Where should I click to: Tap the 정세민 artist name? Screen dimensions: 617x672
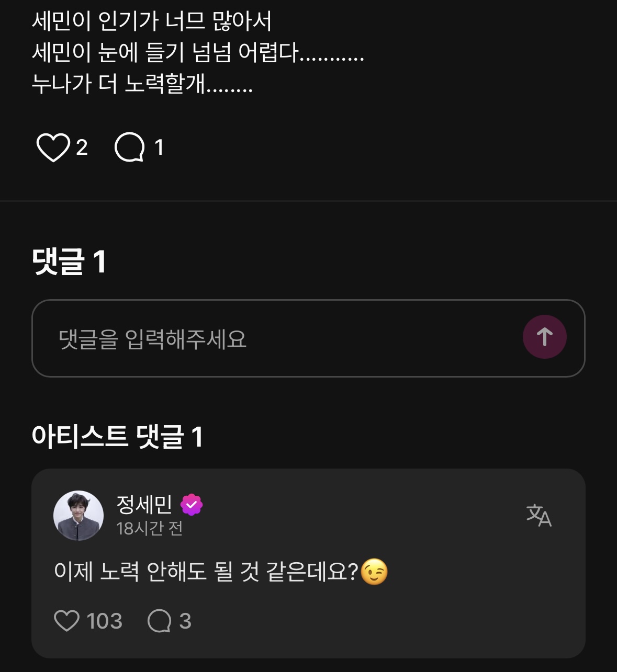[x=144, y=504]
